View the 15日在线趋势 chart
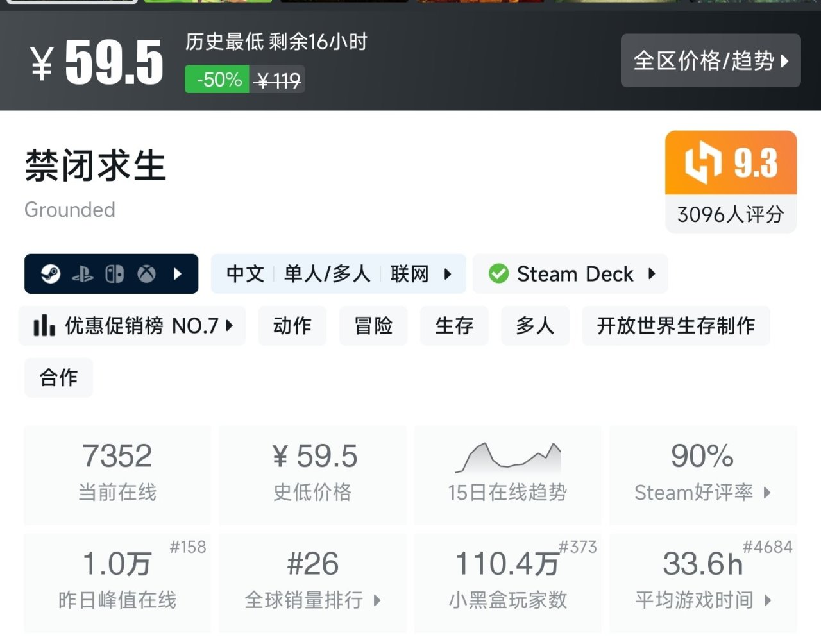 pos(507,475)
